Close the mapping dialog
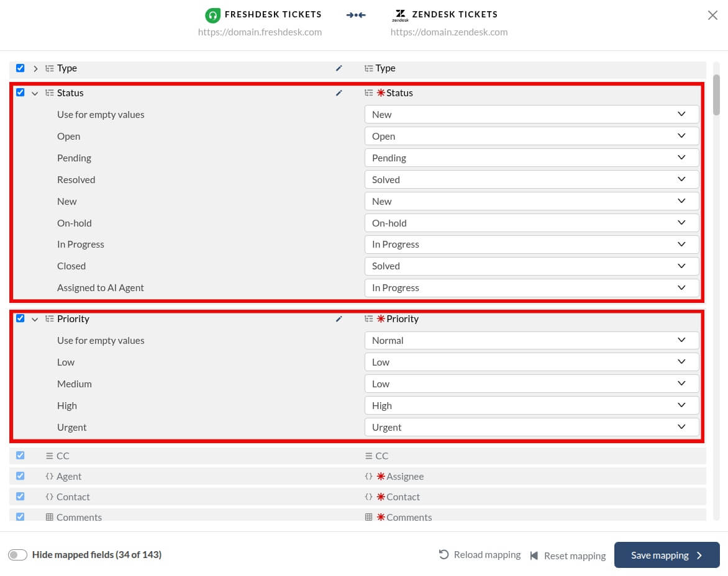The width and height of the screenshot is (728, 576). click(712, 16)
